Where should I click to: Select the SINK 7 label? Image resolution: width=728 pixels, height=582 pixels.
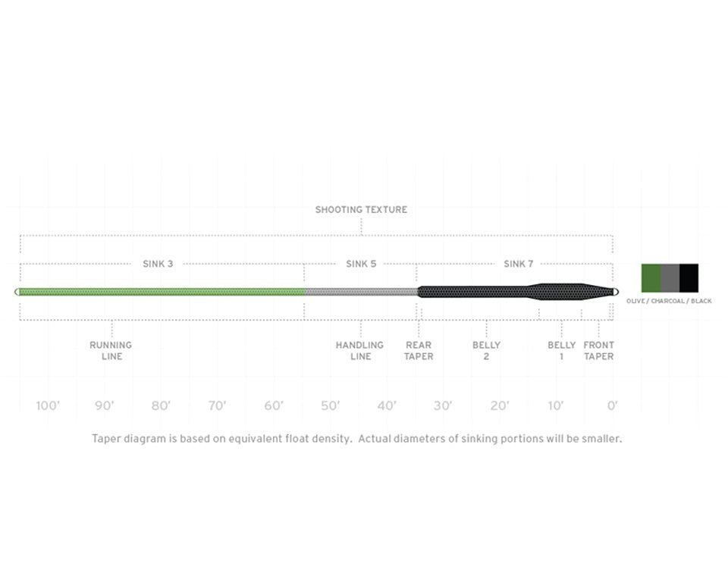pos(519,264)
